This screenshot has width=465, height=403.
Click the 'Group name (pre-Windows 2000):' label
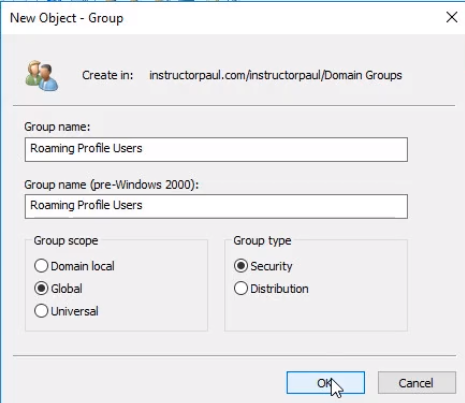(x=111, y=184)
